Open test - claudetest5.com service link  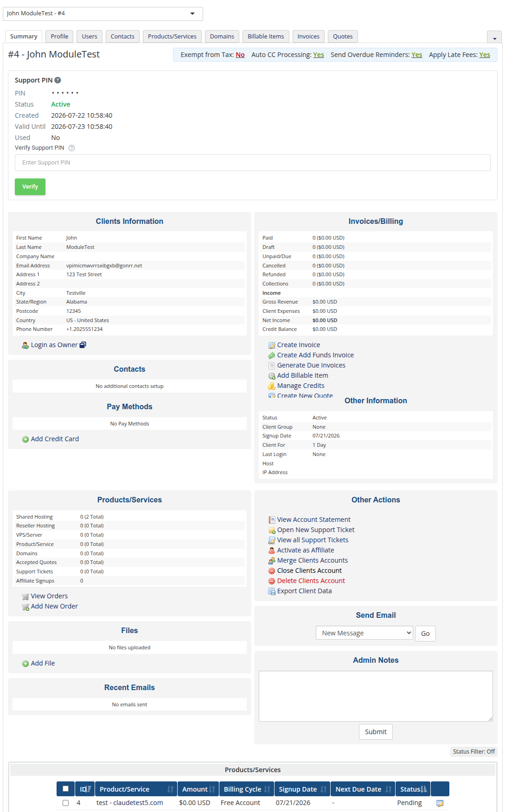[130, 803]
